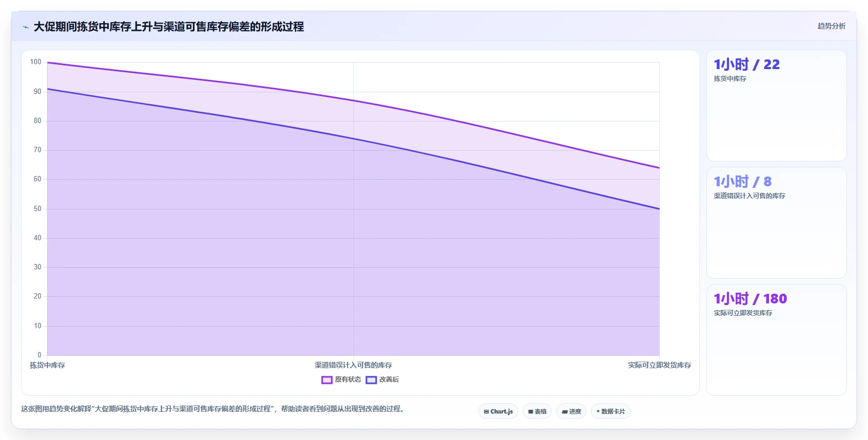Click the x-axis label 实际可立即发货库存
The width and height of the screenshot is (868, 440).
tap(659, 365)
